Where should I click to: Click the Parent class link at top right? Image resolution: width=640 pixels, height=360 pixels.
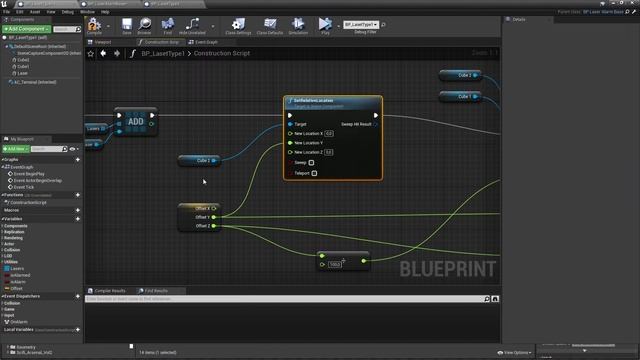pyautogui.click(x=603, y=12)
